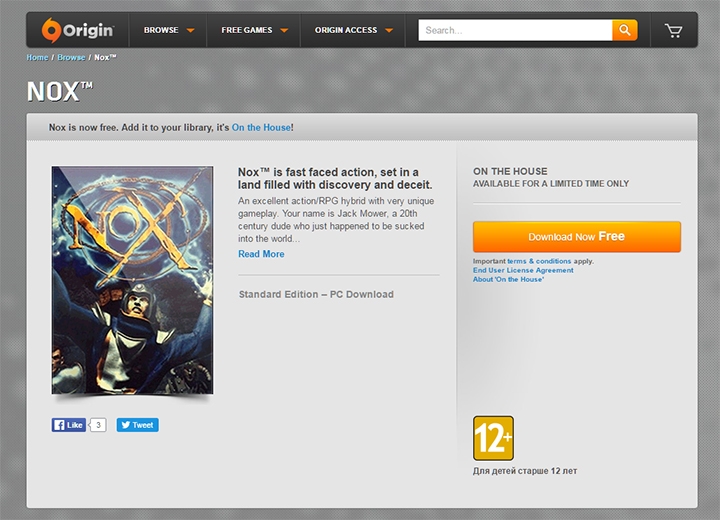Screen dimensions: 720x520
Task: Go to Browse breadcrumb link
Action: (x=71, y=57)
